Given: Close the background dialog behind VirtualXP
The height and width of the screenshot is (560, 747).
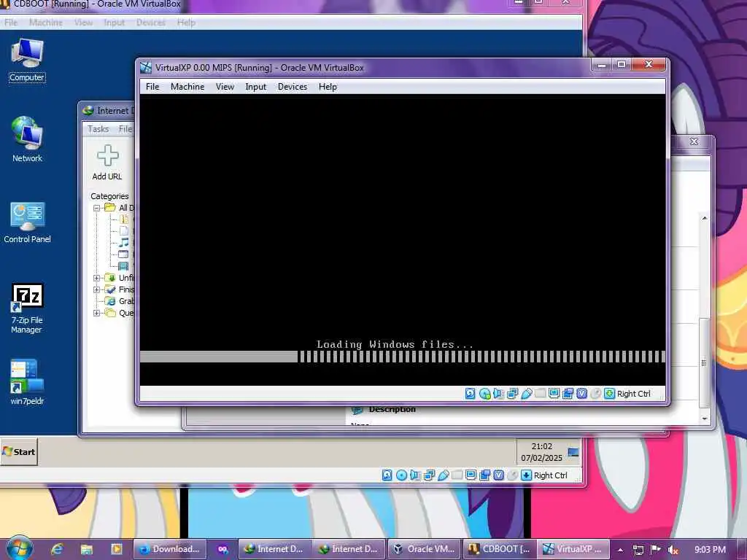Looking at the screenshot, I should click(x=694, y=141).
